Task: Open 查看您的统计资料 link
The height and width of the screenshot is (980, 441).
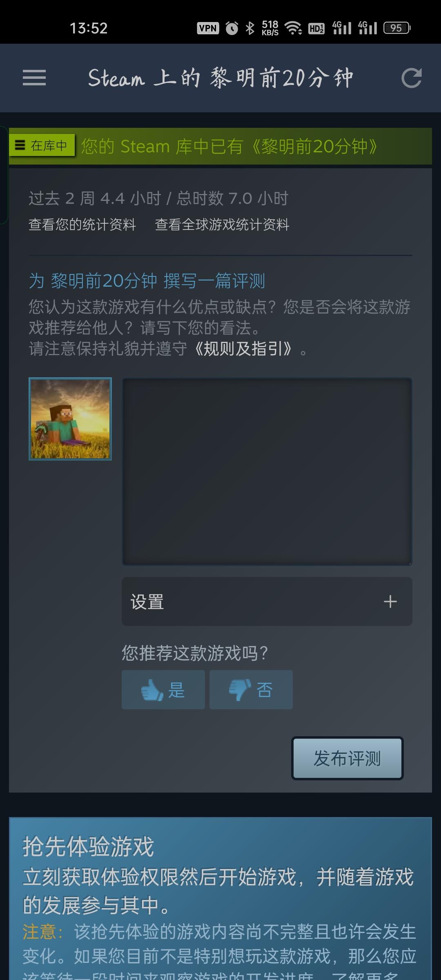Action: 82,225
